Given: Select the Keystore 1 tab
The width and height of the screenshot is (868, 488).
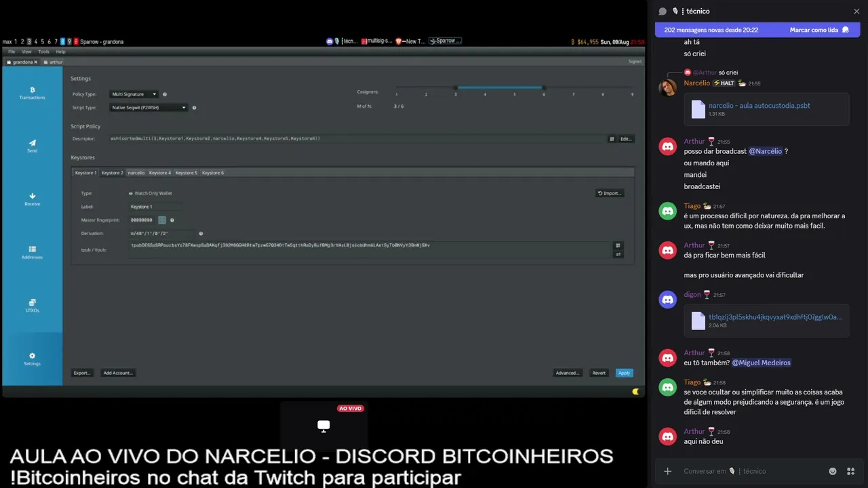Looking at the screenshot, I should [x=86, y=173].
